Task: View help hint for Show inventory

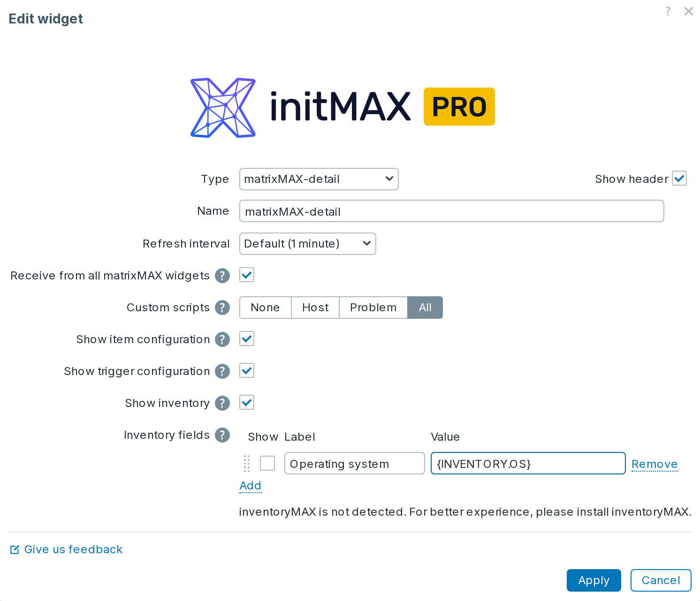Action: click(222, 403)
